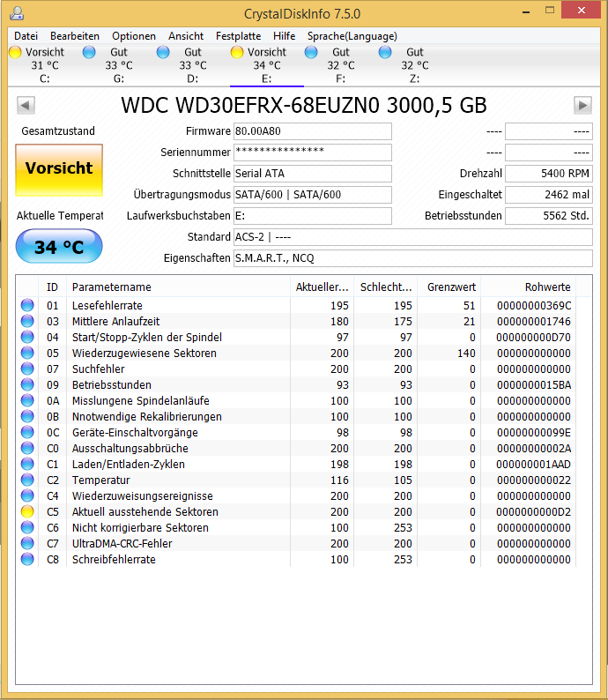
Task: Click the Betriebsstunden value 5562 Std.
Action: point(549,216)
